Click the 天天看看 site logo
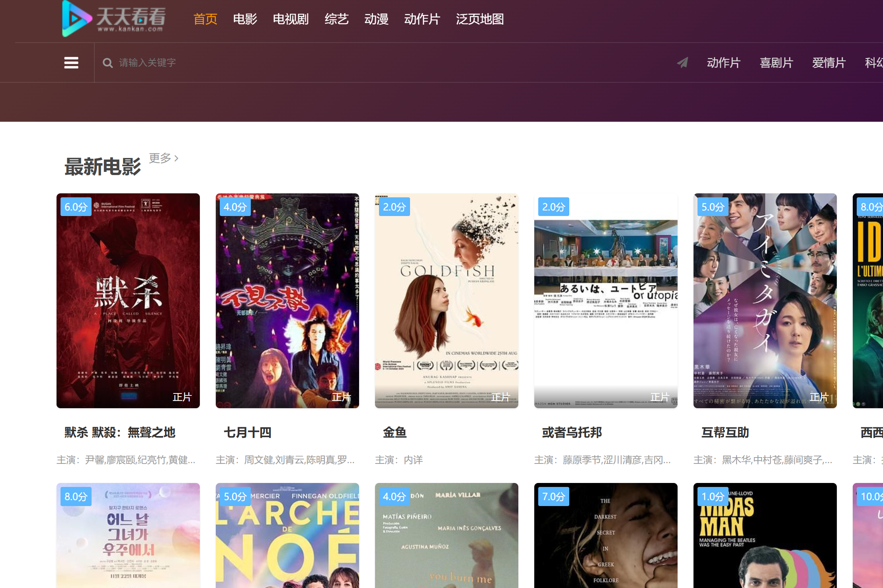Screen dimensions: 883x588 [x=114, y=19]
